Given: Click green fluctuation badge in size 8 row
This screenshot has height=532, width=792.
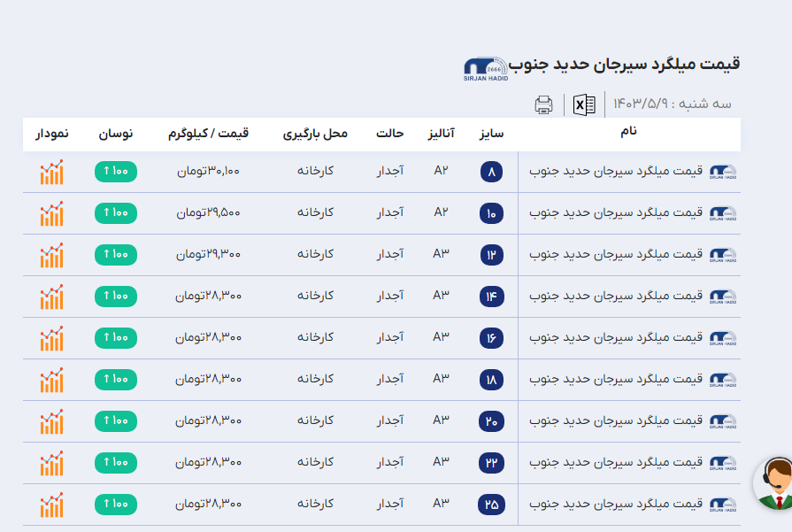Looking at the screenshot, I should pyautogui.click(x=115, y=172).
